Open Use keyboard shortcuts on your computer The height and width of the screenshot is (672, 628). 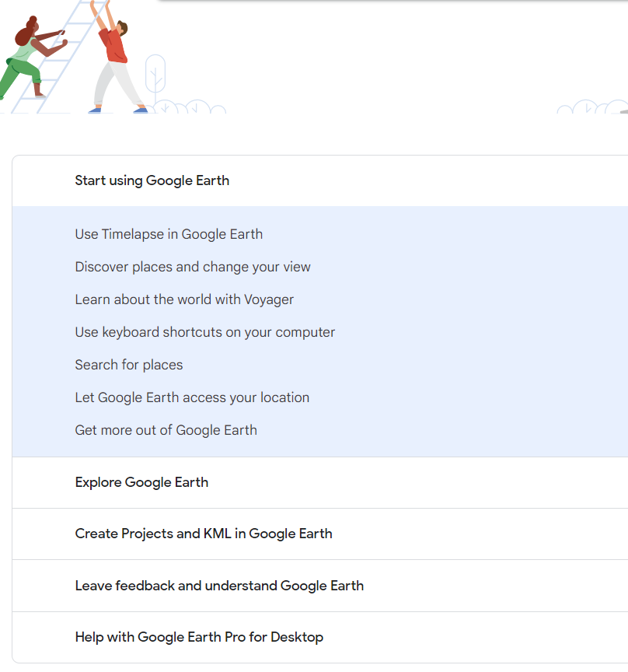point(204,332)
